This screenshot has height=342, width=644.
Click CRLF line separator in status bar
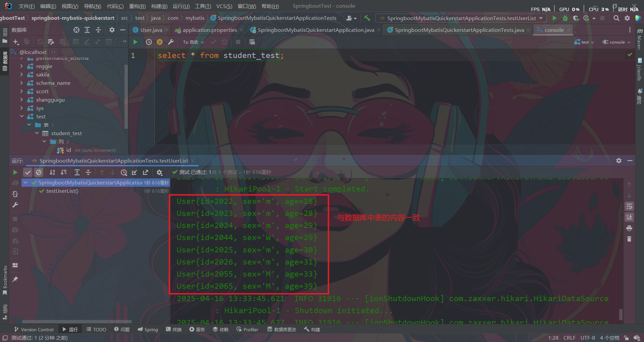pyautogui.click(x=569, y=338)
